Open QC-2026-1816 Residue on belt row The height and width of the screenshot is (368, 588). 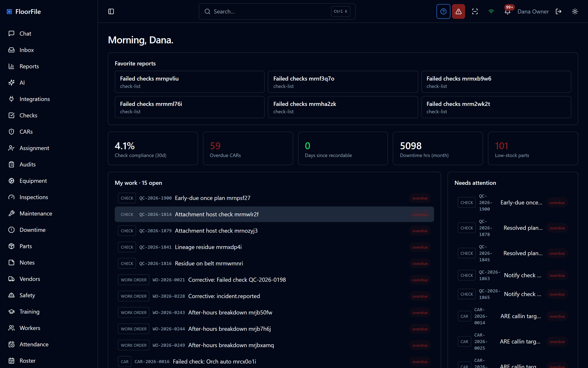(274, 263)
